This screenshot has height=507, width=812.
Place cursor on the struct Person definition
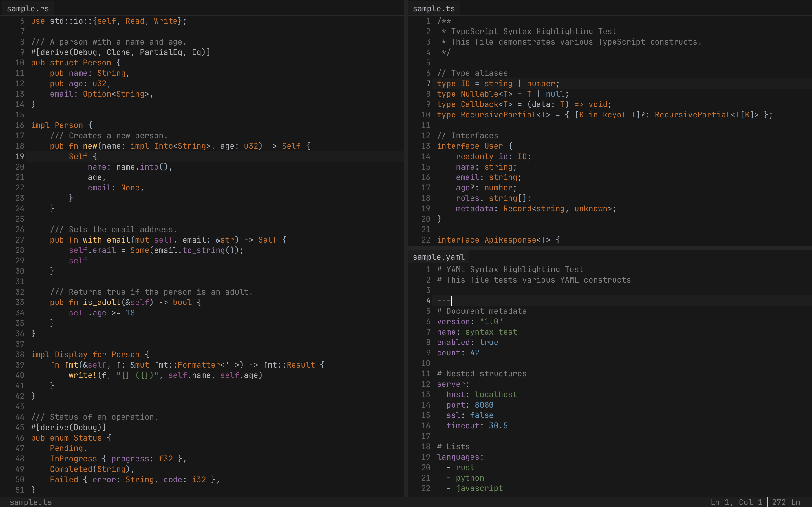[97, 62]
